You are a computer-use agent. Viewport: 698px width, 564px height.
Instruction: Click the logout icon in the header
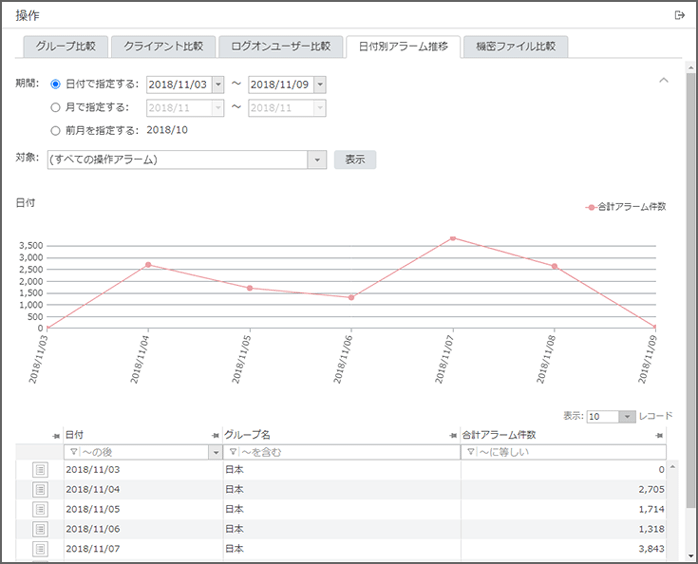tap(679, 15)
